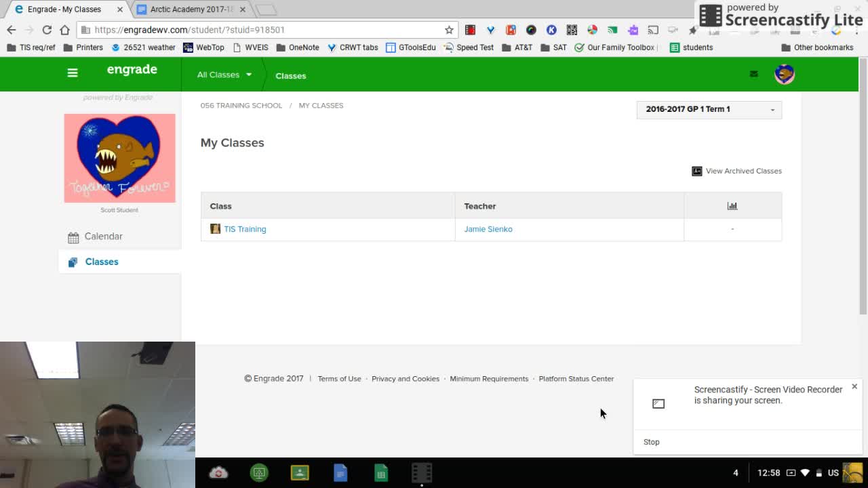Click the TIS Training class thumbnail icon
Image resolution: width=868 pixels, height=488 pixels.
215,229
